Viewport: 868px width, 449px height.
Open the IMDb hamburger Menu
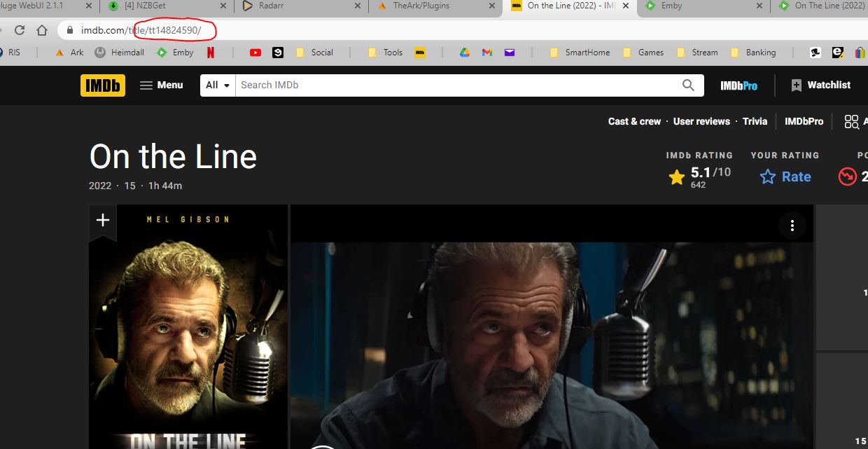[x=161, y=85]
